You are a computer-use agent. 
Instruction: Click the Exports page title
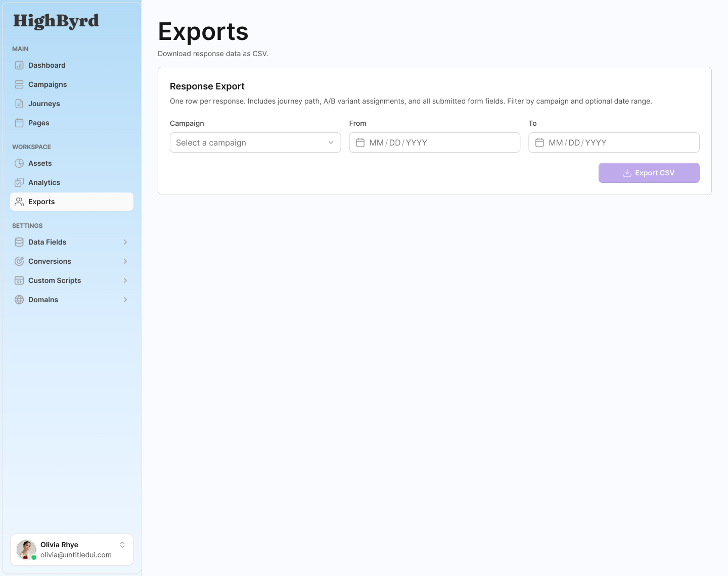coord(203,32)
